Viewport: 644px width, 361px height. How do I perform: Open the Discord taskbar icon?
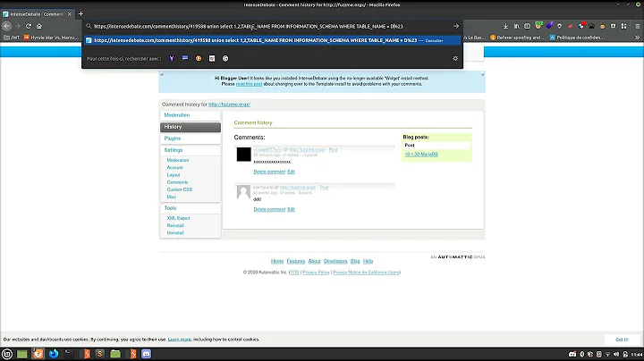(x=146, y=354)
